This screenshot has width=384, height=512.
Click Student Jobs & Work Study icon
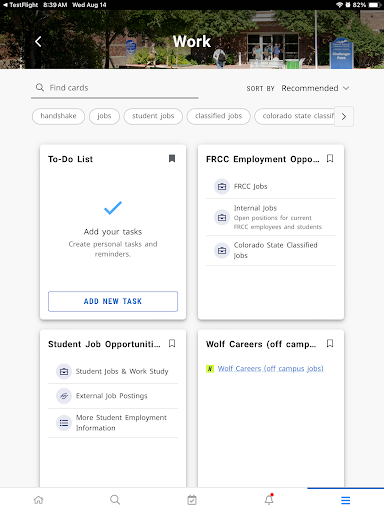[64, 371]
